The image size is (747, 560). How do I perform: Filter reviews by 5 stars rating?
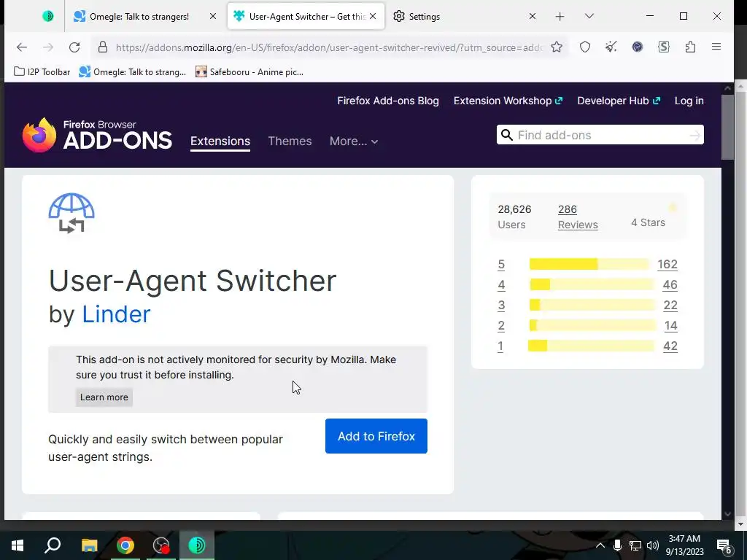click(501, 264)
